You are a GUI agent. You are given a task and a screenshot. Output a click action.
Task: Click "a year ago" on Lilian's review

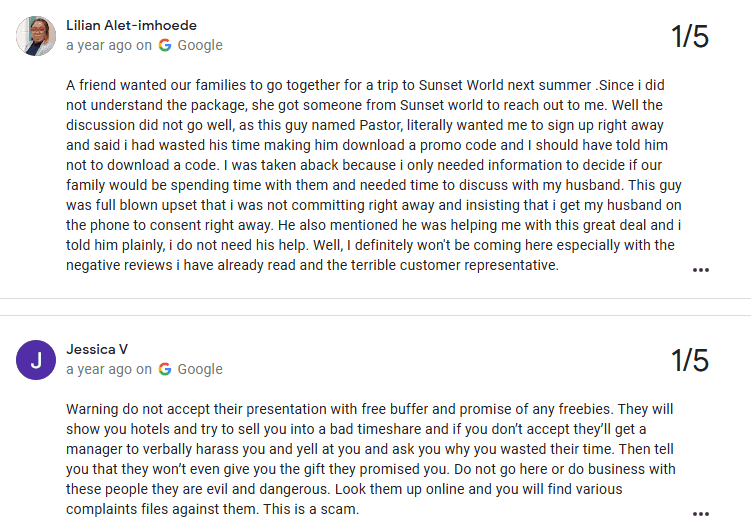pos(99,45)
